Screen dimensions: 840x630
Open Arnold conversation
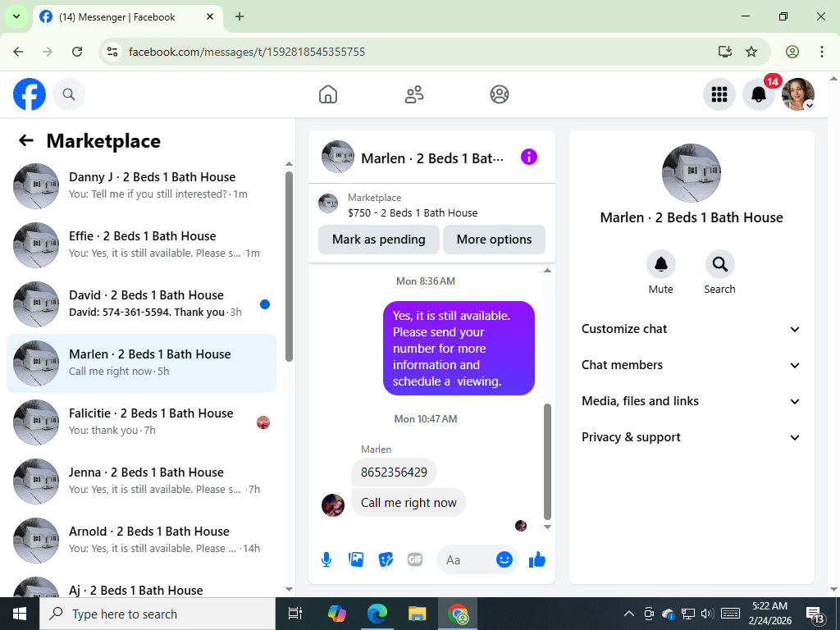pos(141,540)
